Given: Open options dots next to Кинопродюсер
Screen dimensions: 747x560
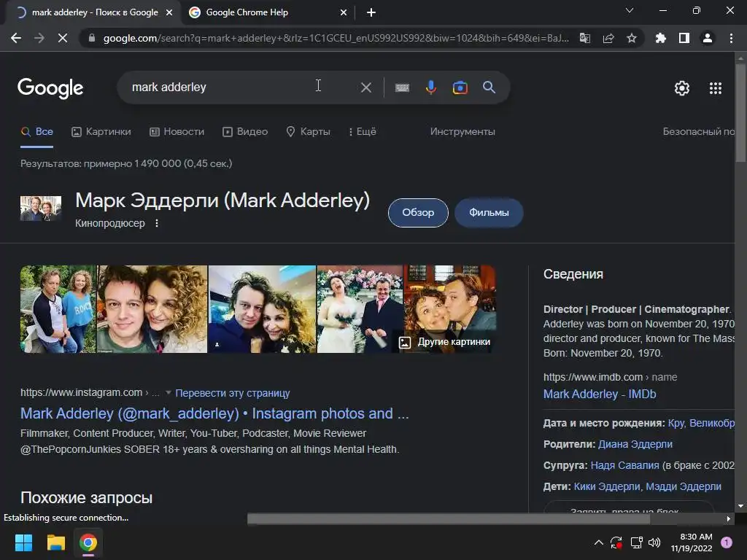Looking at the screenshot, I should click(157, 223).
